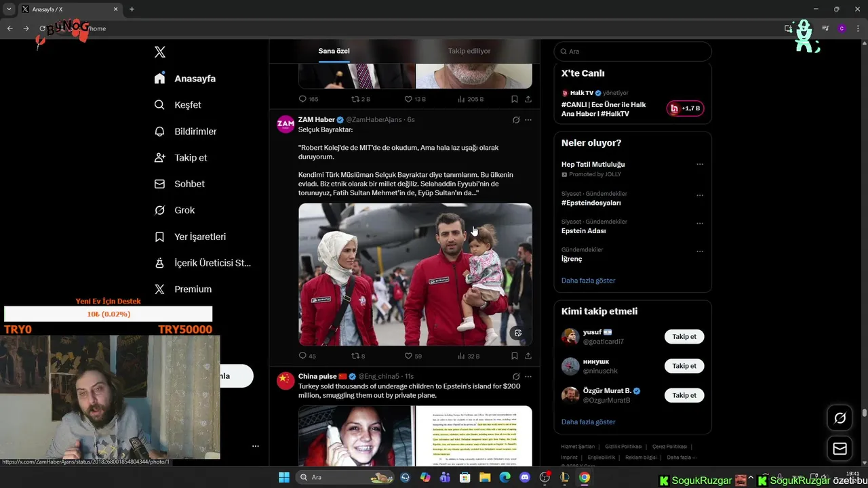The image size is (868, 488).
Task: Open Anasayfa home from sidebar
Action: click(x=184, y=79)
